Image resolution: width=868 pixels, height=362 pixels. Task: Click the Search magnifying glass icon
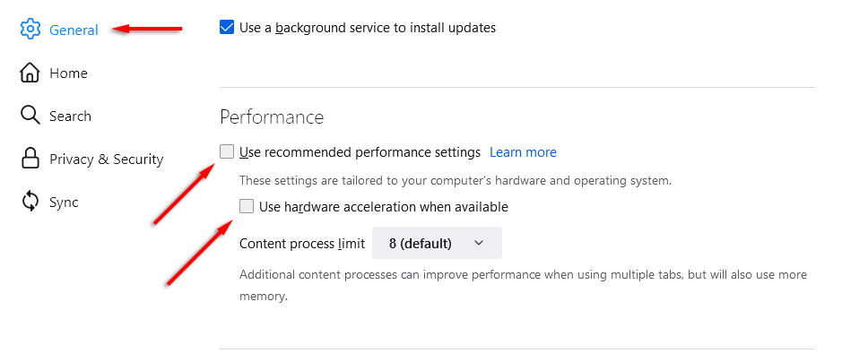tap(30, 116)
